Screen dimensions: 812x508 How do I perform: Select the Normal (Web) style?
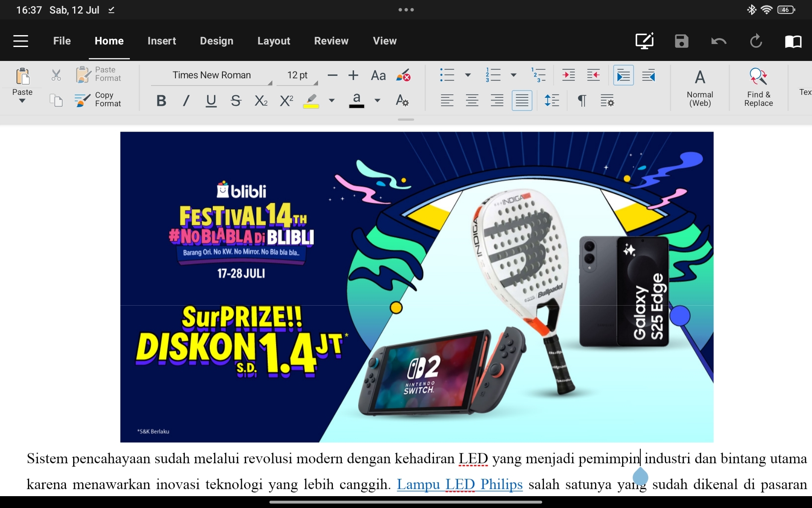(700, 88)
